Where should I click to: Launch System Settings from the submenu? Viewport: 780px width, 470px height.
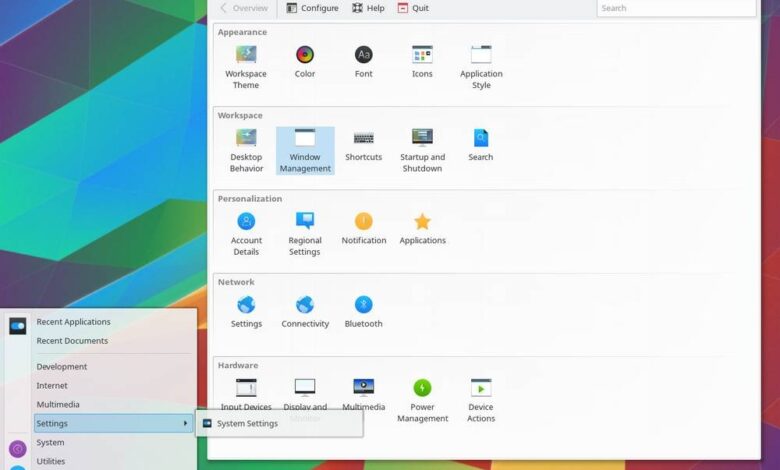click(280, 423)
